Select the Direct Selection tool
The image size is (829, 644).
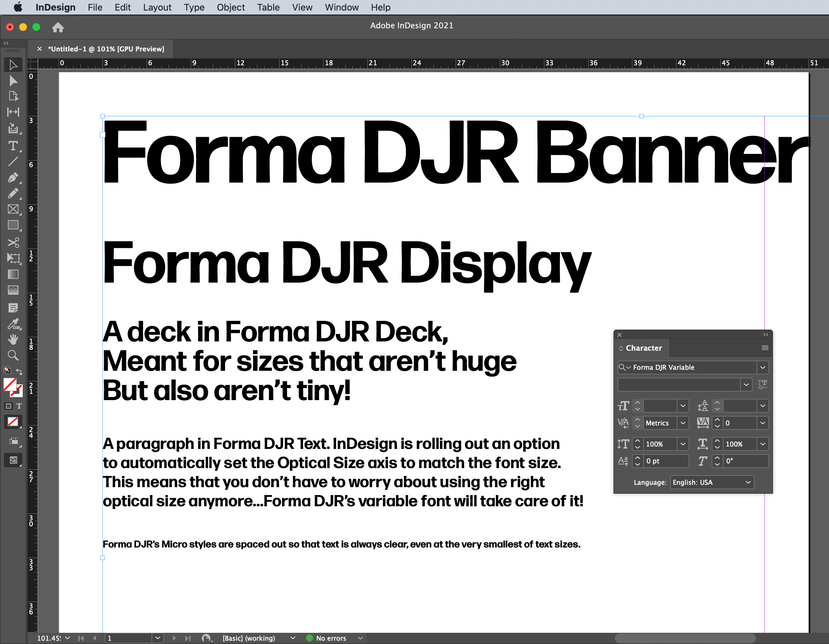pos(13,81)
